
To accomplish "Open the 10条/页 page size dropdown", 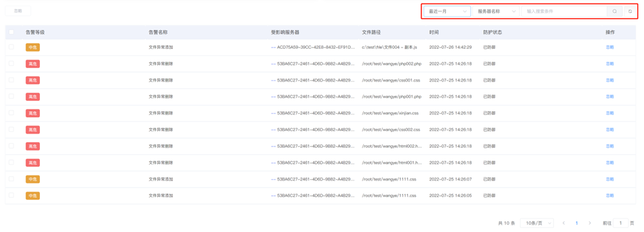I will [537, 223].
